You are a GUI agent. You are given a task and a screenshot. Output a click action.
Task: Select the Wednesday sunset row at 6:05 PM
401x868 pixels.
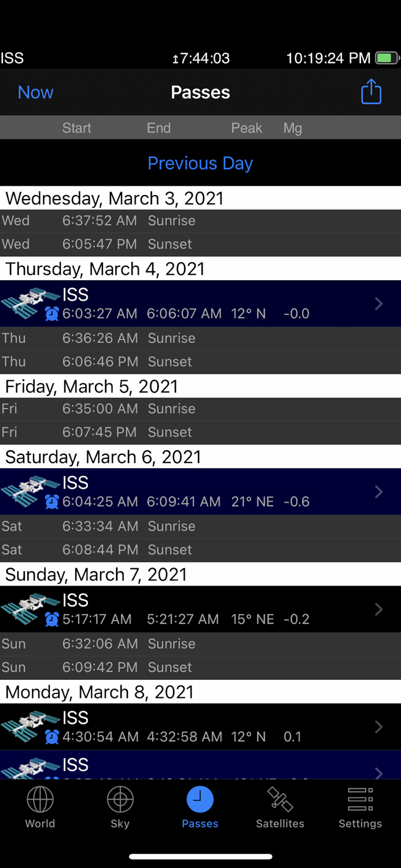[x=200, y=244]
